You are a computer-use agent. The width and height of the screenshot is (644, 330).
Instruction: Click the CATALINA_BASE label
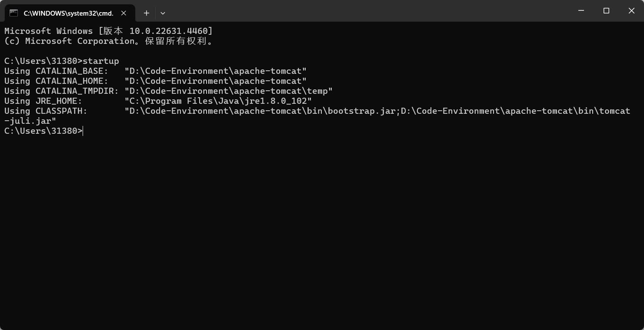click(x=72, y=71)
